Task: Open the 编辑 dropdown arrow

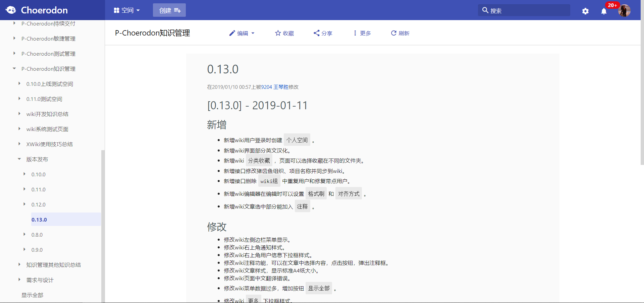Action: (x=253, y=33)
